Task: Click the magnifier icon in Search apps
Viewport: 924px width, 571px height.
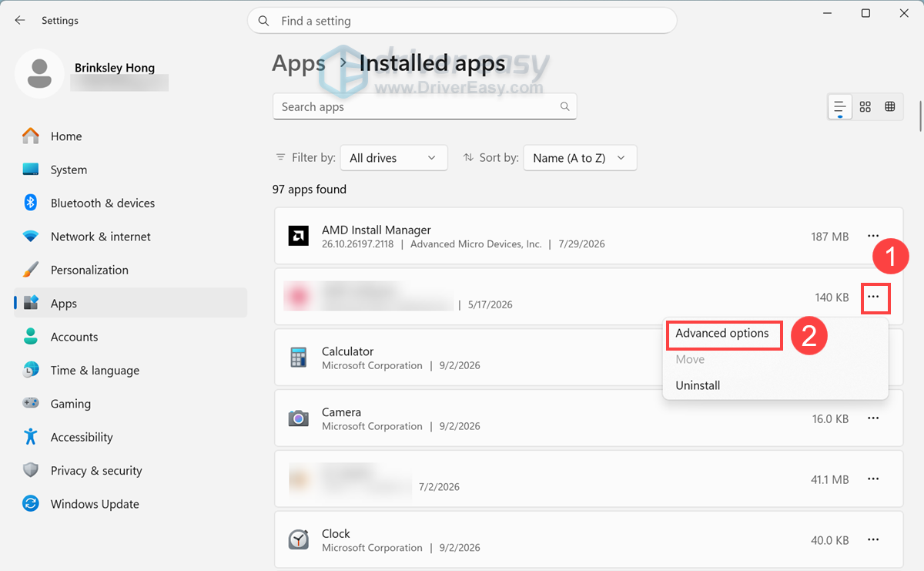Action: click(565, 107)
